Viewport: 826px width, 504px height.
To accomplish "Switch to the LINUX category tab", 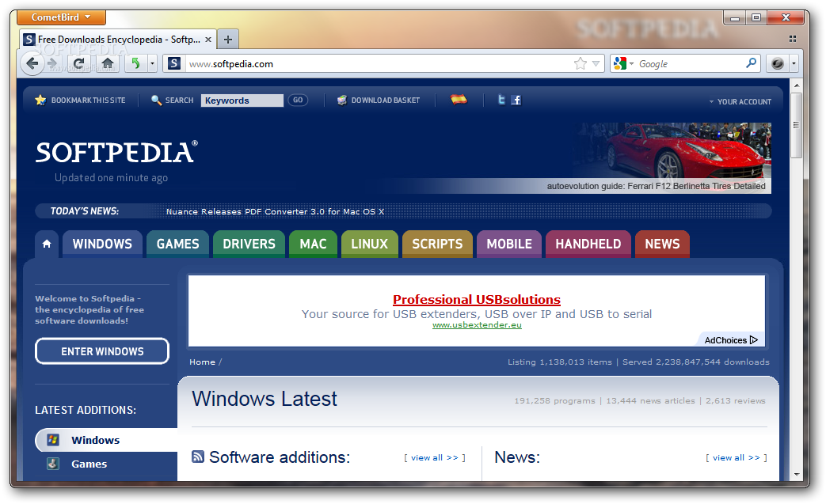I will tap(369, 244).
